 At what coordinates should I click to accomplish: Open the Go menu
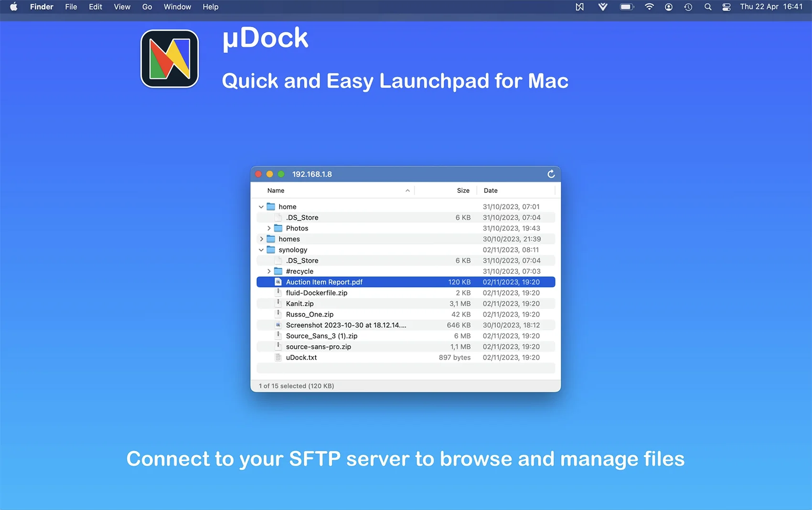(147, 7)
